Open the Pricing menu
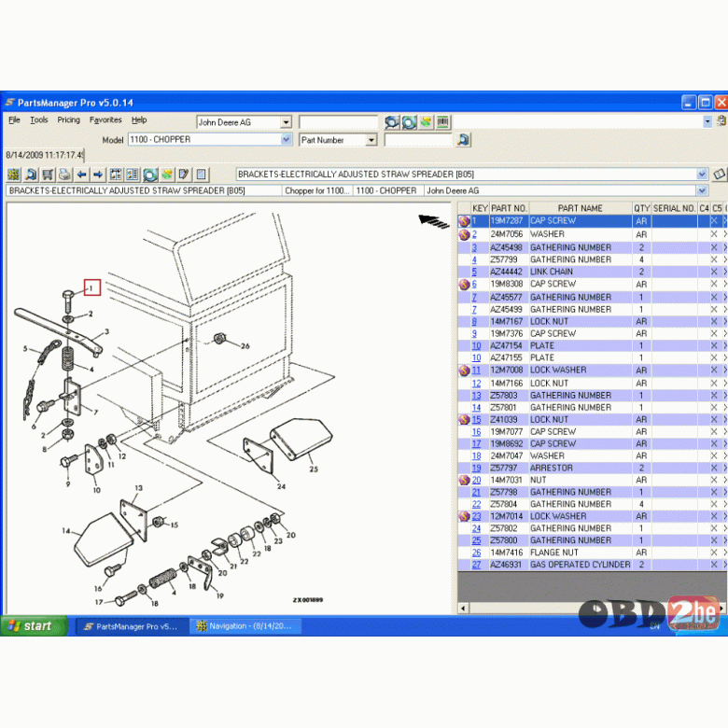The width and height of the screenshot is (728, 728). point(69,119)
